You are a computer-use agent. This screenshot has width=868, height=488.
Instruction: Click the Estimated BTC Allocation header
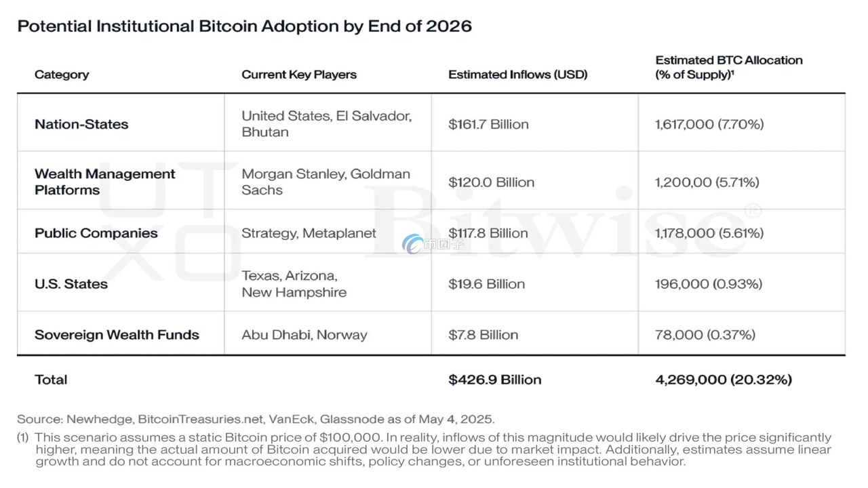pyautogui.click(x=729, y=67)
